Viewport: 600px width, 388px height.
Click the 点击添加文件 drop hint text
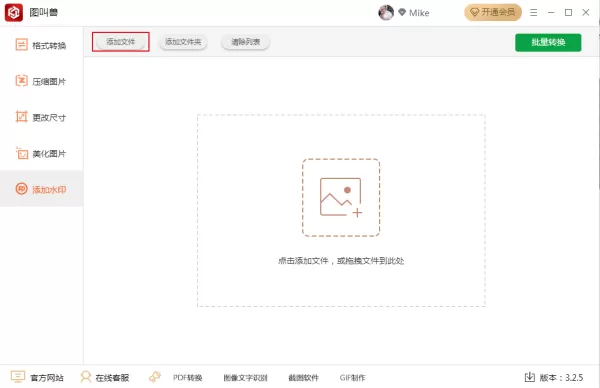(341, 261)
